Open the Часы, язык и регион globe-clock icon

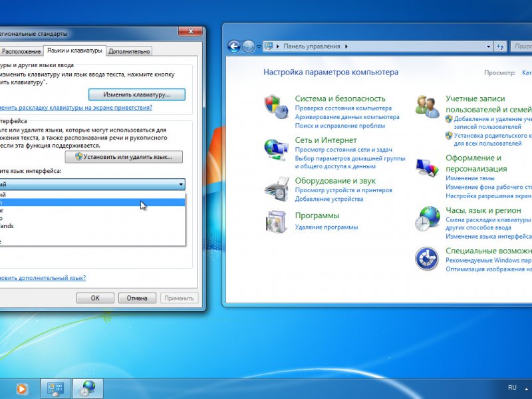coord(428,219)
